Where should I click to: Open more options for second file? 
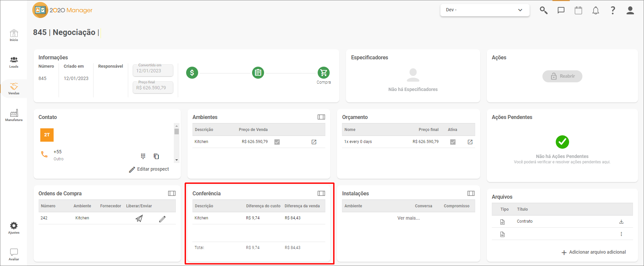(621, 234)
